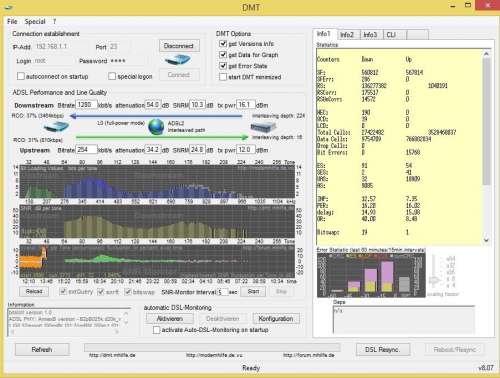
Task: Tick the special logon checkbox
Action: (112, 76)
